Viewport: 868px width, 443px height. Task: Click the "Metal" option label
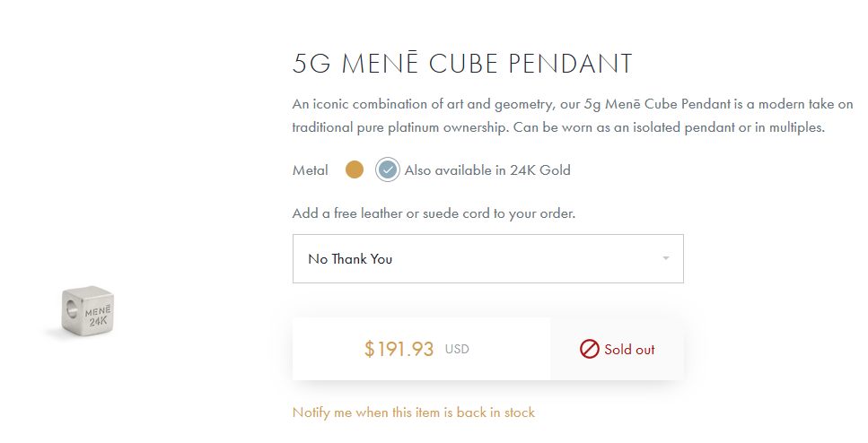310,170
